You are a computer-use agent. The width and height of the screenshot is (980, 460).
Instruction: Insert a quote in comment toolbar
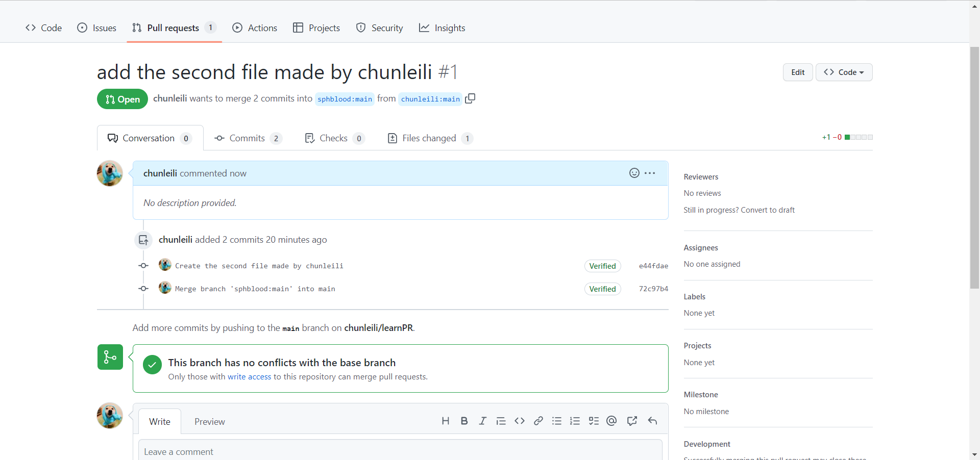(x=501, y=421)
